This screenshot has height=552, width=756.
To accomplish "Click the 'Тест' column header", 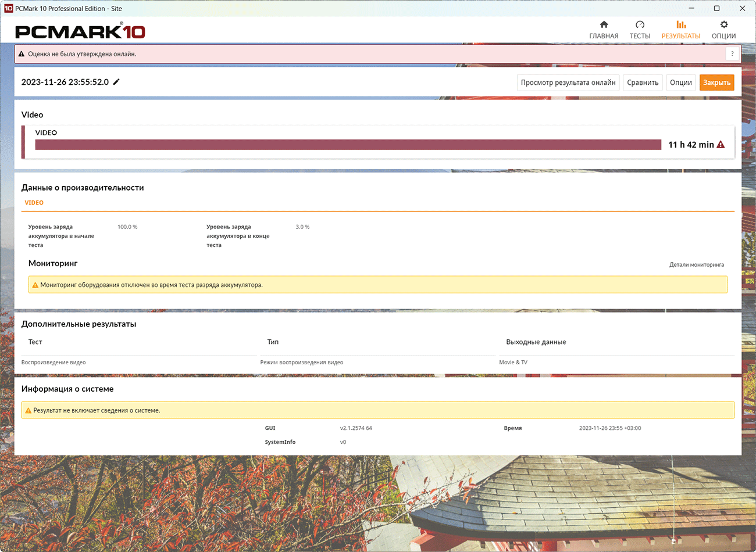I will point(35,342).
